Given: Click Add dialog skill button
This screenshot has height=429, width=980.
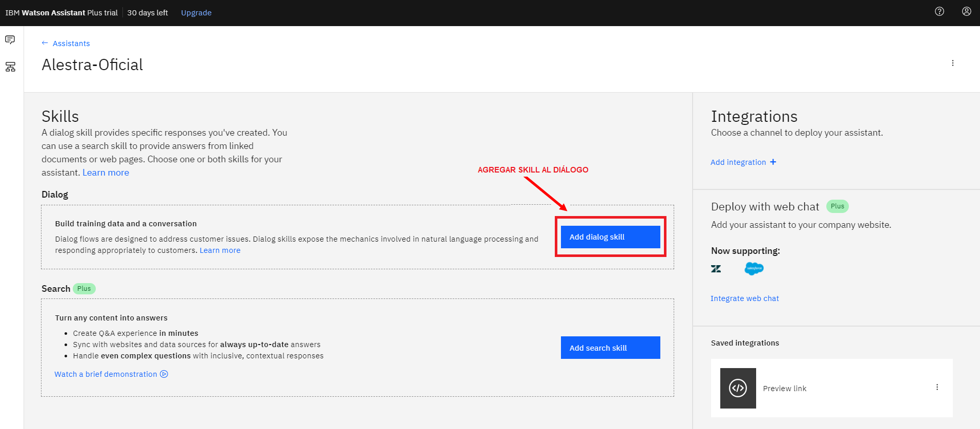Looking at the screenshot, I should click(x=611, y=237).
